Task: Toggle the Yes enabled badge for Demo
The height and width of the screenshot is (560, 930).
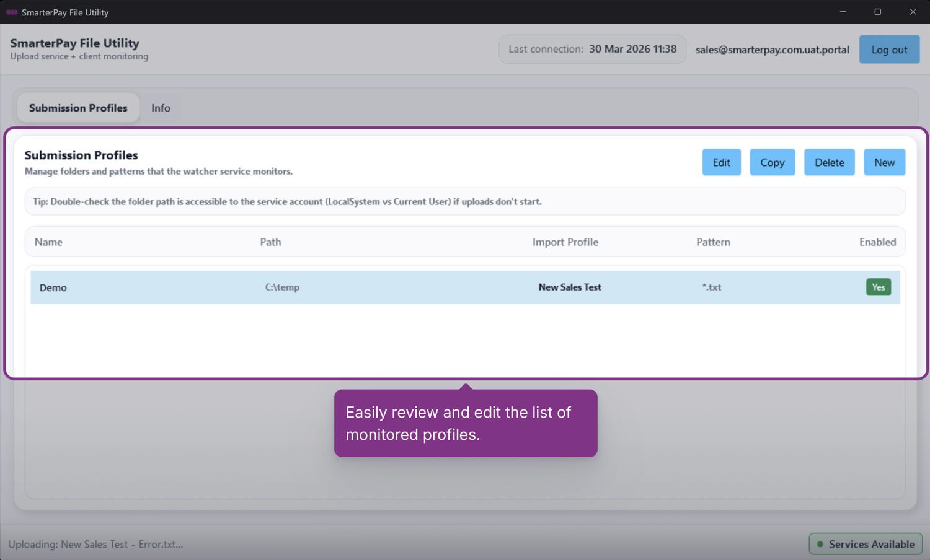Action: click(878, 287)
